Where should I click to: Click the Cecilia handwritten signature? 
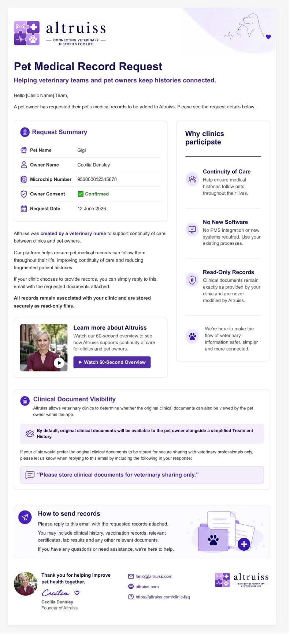(56, 593)
